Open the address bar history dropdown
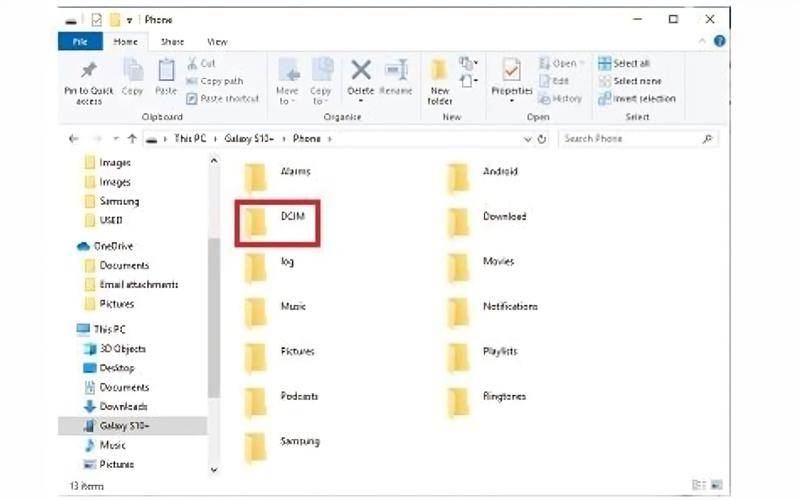This screenshot has height=500, width=800. coord(527,139)
